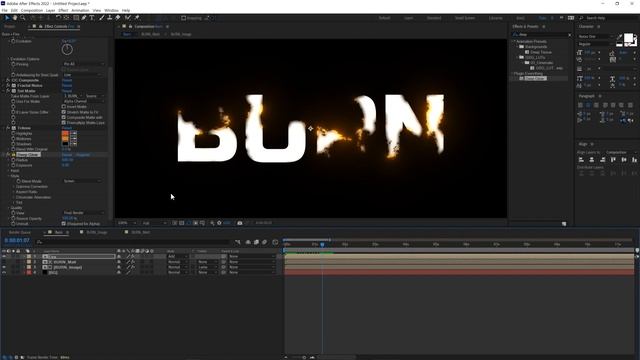The height and width of the screenshot is (360, 640).
Task: Open Composition mini-flowchart in timeline
Action: (238, 242)
